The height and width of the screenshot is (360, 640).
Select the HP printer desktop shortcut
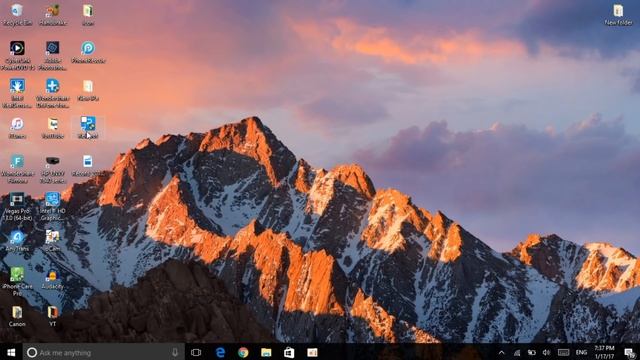53,169
